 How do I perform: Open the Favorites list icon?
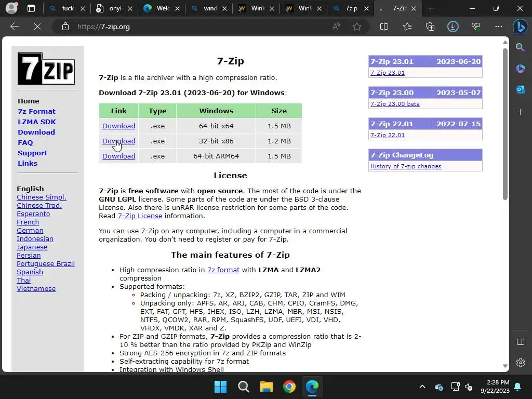click(407, 26)
